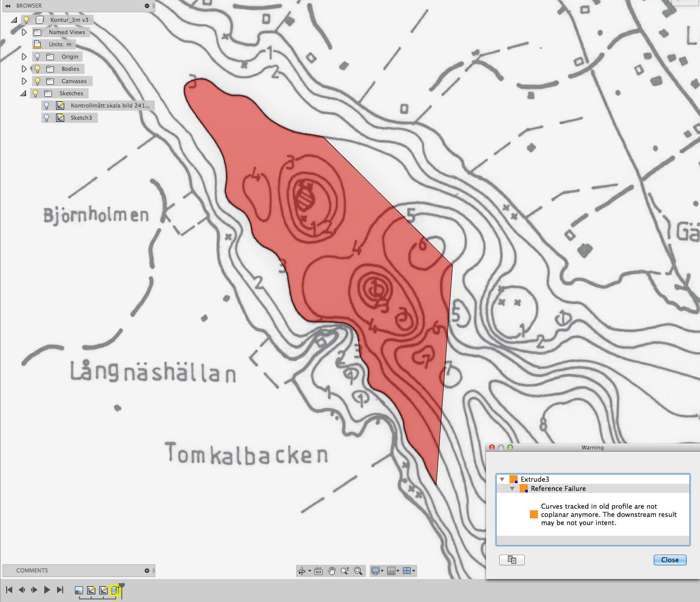This screenshot has width=700, height=602.
Task: Click the Fit zoom window icon
Action: tap(358, 571)
